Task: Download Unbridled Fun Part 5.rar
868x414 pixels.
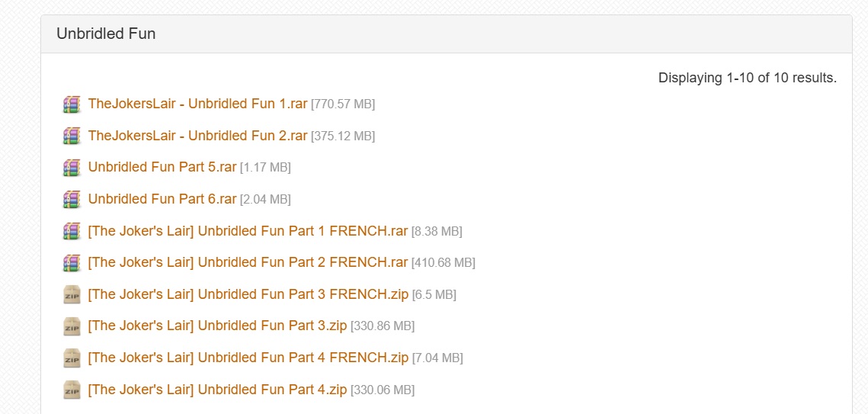Action: (x=162, y=167)
